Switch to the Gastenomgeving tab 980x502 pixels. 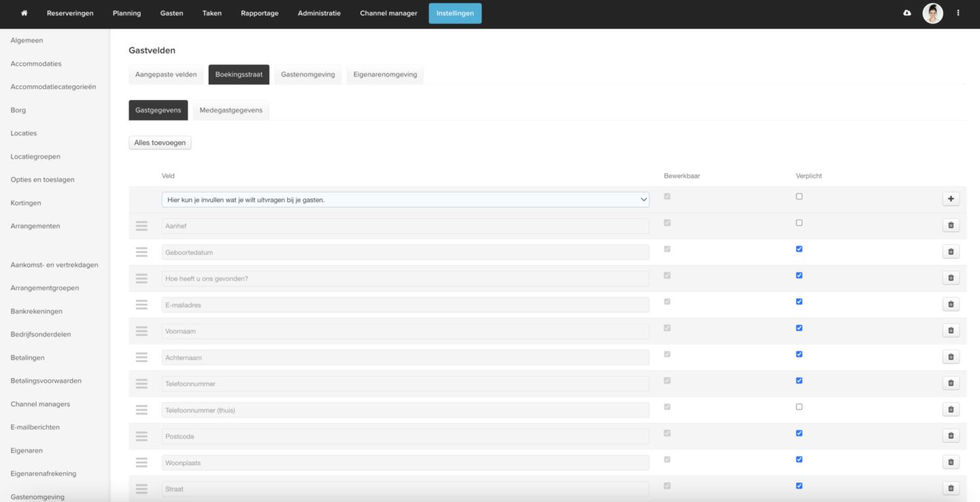pyautogui.click(x=307, y=74)
